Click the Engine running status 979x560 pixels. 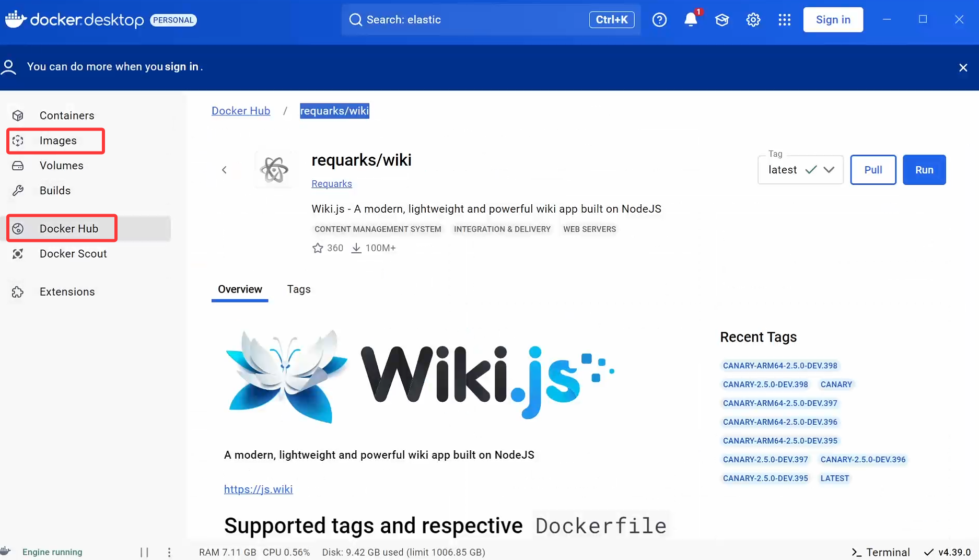click(52, 552)
